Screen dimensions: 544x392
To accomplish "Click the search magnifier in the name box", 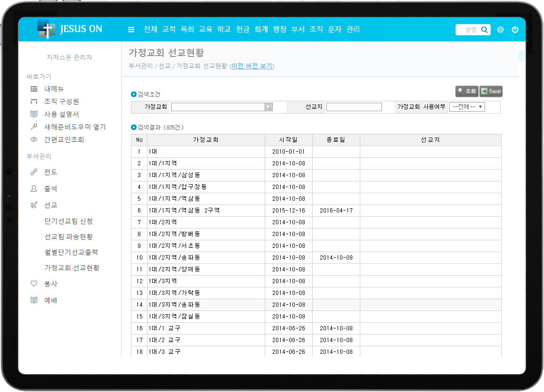I will click(x=484, y=30).
